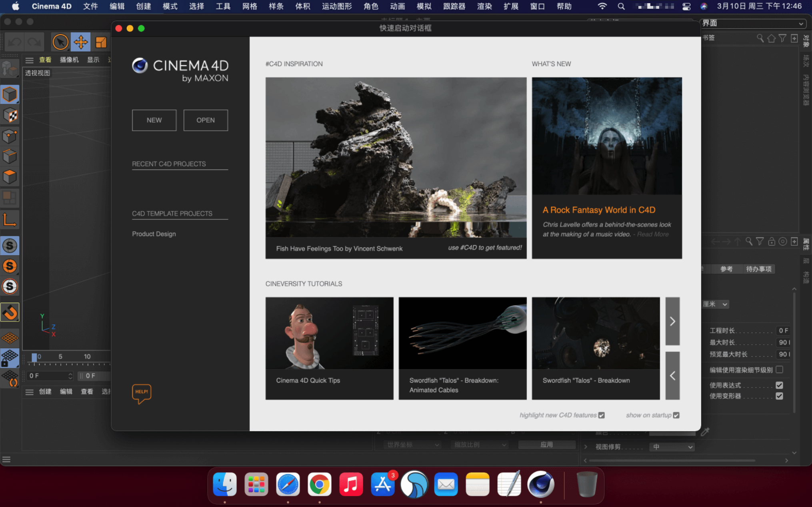Viewport: 812px width, 507px height.
Task: Click the orange HELP! speech bubble icon
Action: pos(142,393)
